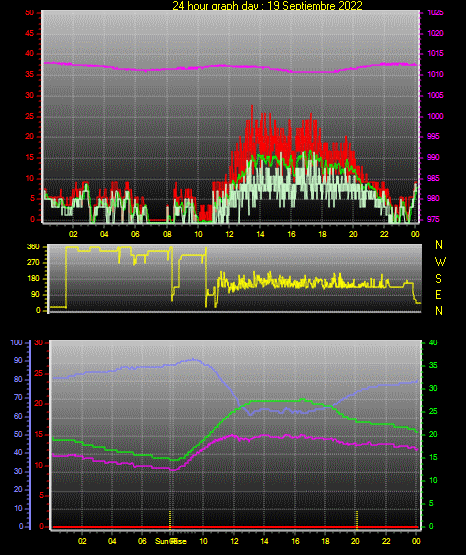Click the title "24 hour graph day : 19 Septiembre 2022"
The width and height of the screenshot is (466, 555).
267,5
